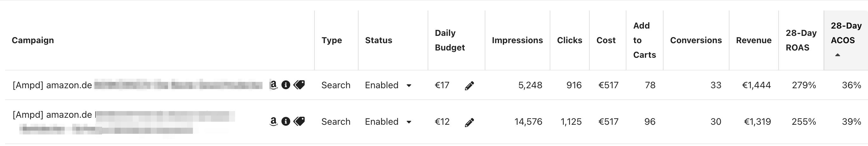
Task: Open info icon for second campaign
Action: (x=286, y=121)
